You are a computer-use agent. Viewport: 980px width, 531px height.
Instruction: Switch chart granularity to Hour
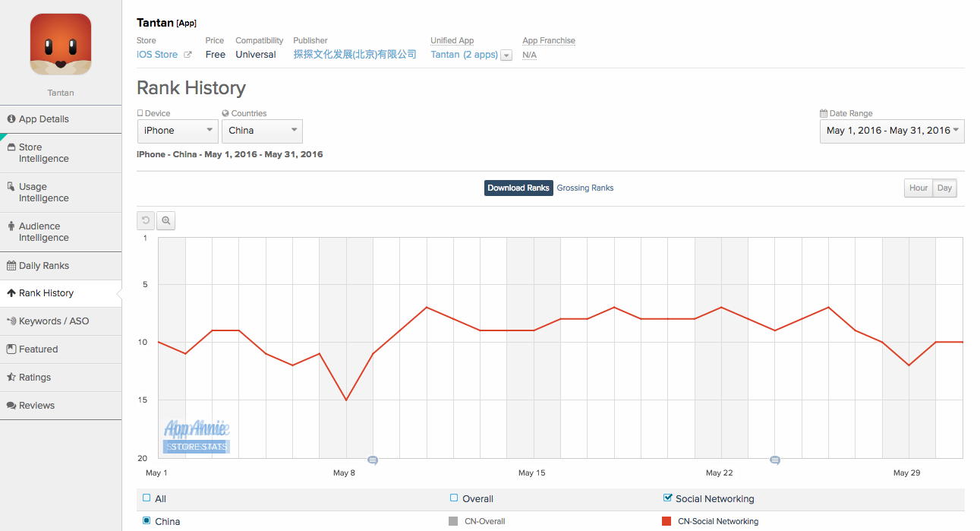(919, 188)
